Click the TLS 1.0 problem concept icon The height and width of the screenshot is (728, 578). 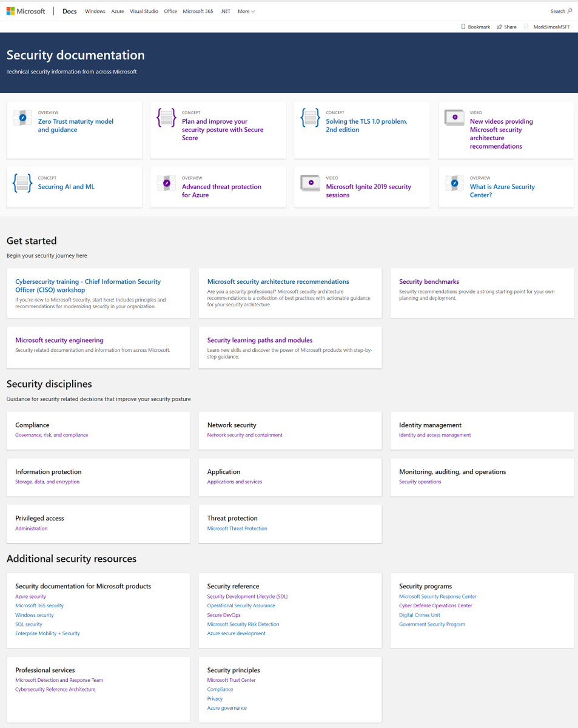pos(310,118)
